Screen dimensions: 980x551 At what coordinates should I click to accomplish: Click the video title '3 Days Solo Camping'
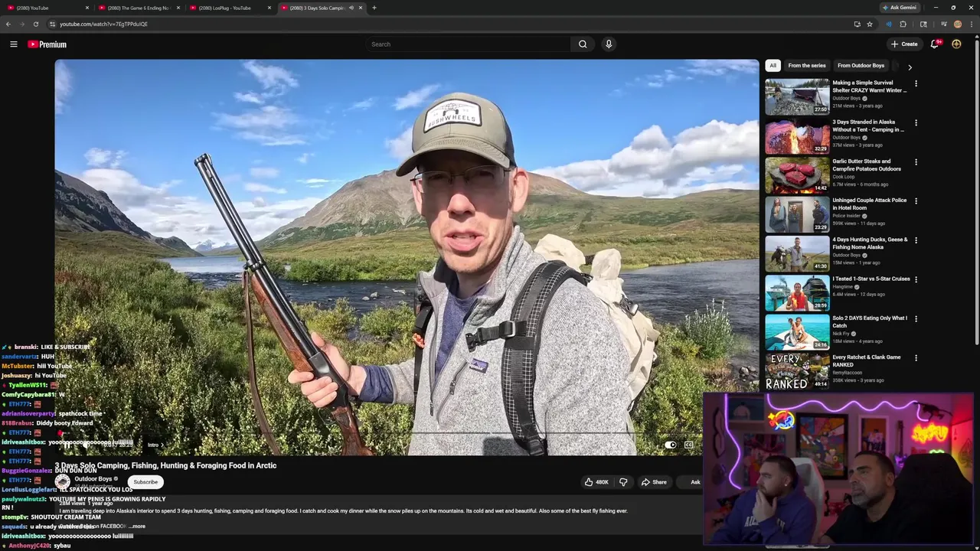(x=165, y=465)
